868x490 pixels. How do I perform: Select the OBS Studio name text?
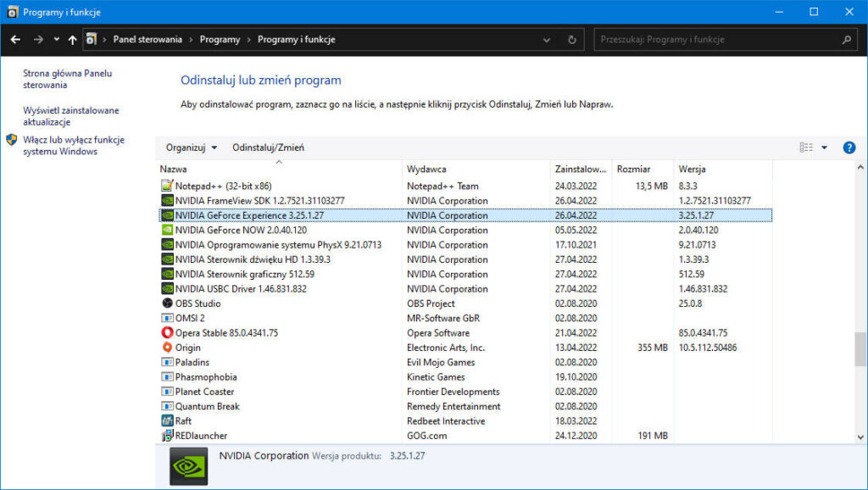pyautogui.click(x=198, y=303)
